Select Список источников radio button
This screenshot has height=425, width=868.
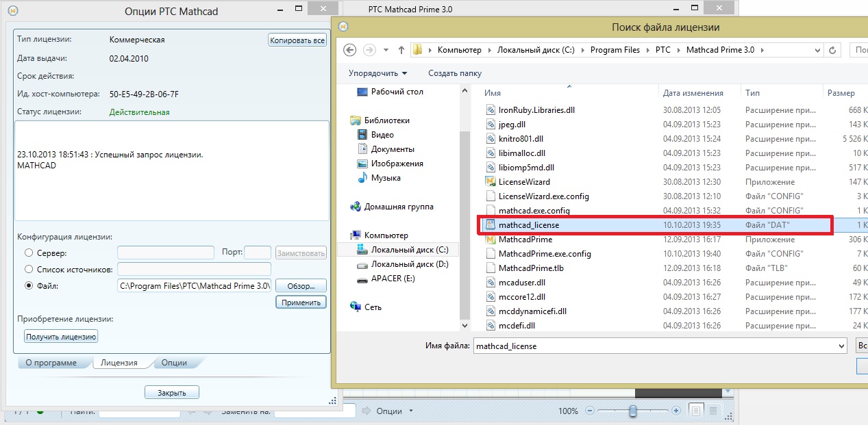tap(29, 270)
